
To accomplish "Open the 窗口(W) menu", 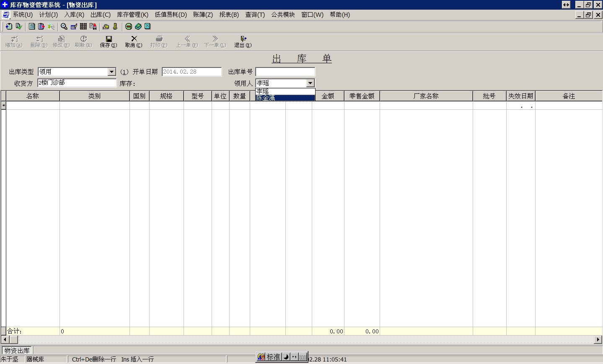I will (313, 15).
